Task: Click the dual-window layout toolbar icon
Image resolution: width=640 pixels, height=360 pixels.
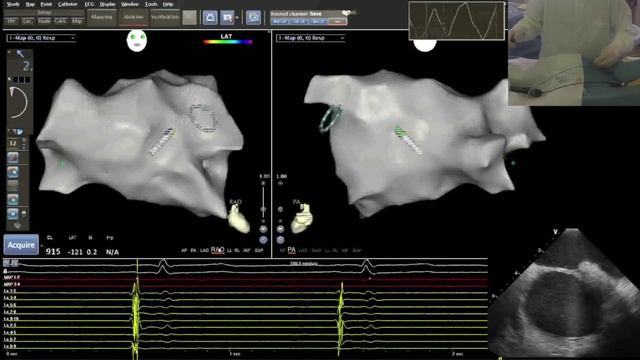Action: click(x=253, y=18)
